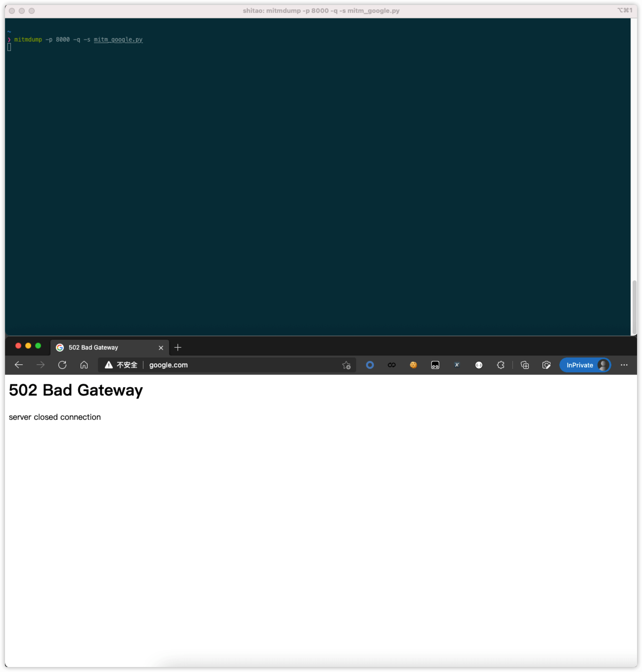Open the cookie extension icon

(413, 365)
